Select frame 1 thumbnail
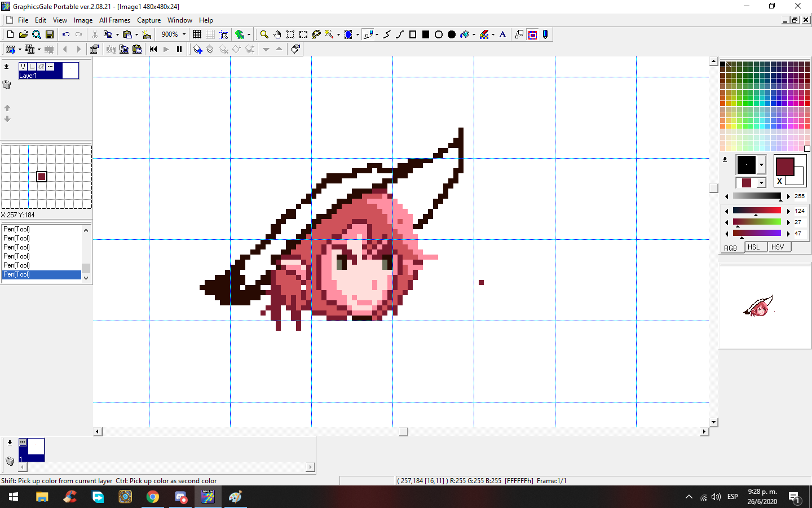This screenshot has height=508, width=812. point(32,450)
